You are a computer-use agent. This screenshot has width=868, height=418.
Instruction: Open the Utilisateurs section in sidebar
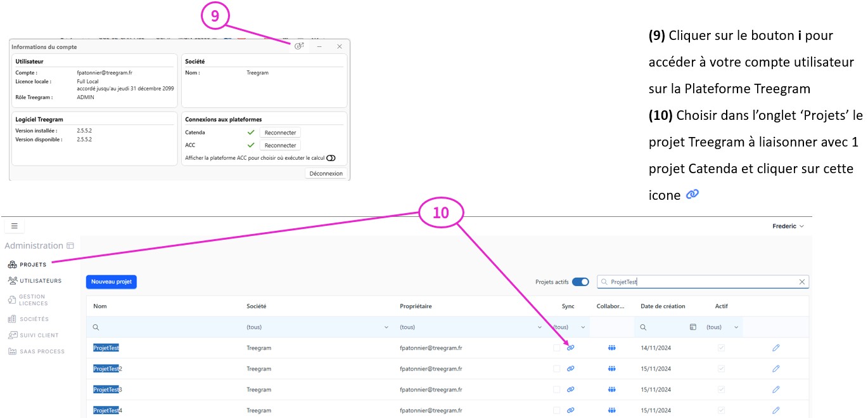point(35,280)
